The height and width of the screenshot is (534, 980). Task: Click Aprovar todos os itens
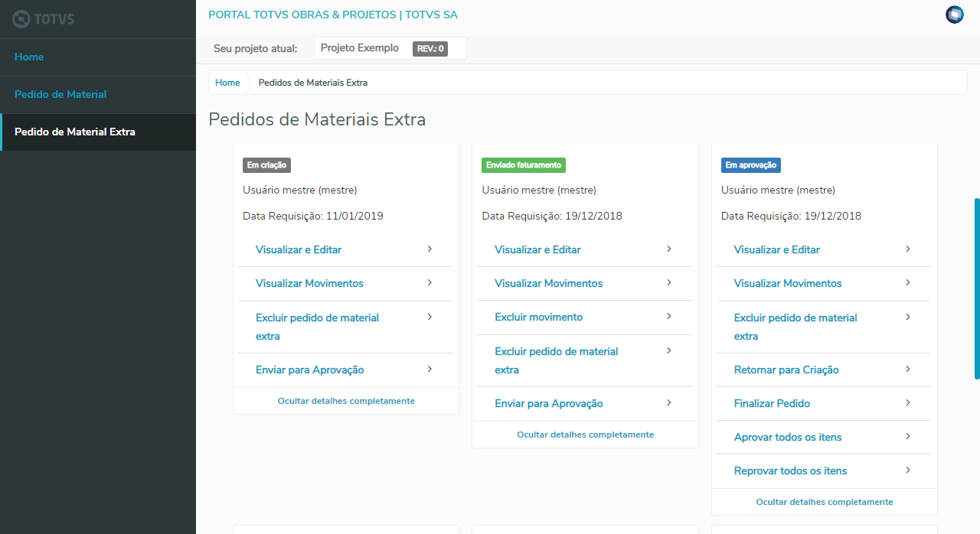pos(788,438)
